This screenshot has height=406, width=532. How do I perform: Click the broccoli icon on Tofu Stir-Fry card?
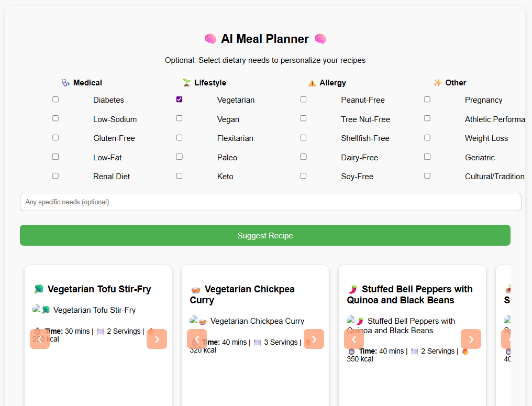40,289
